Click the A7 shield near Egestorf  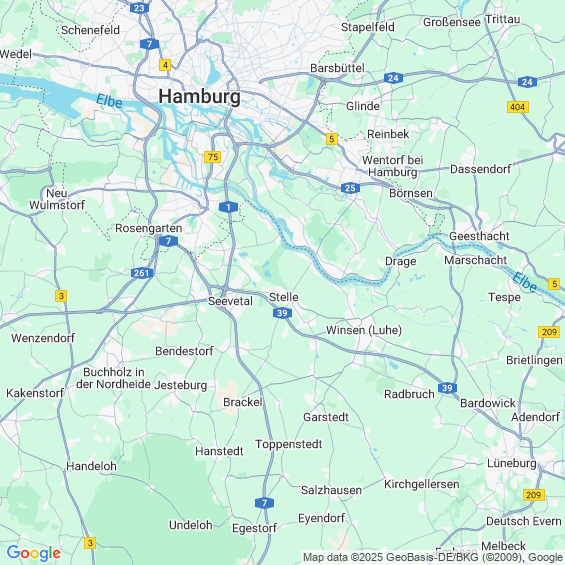[x=264, y=503]
